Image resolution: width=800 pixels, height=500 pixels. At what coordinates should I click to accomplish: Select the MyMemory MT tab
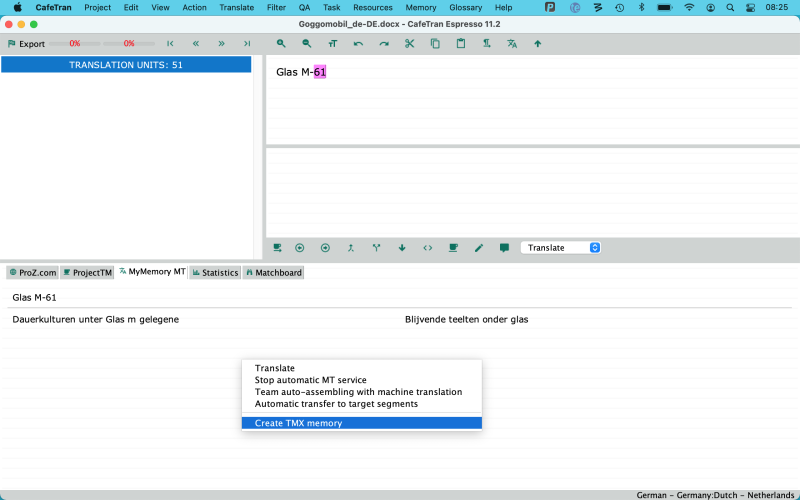[x=152, y=271]
